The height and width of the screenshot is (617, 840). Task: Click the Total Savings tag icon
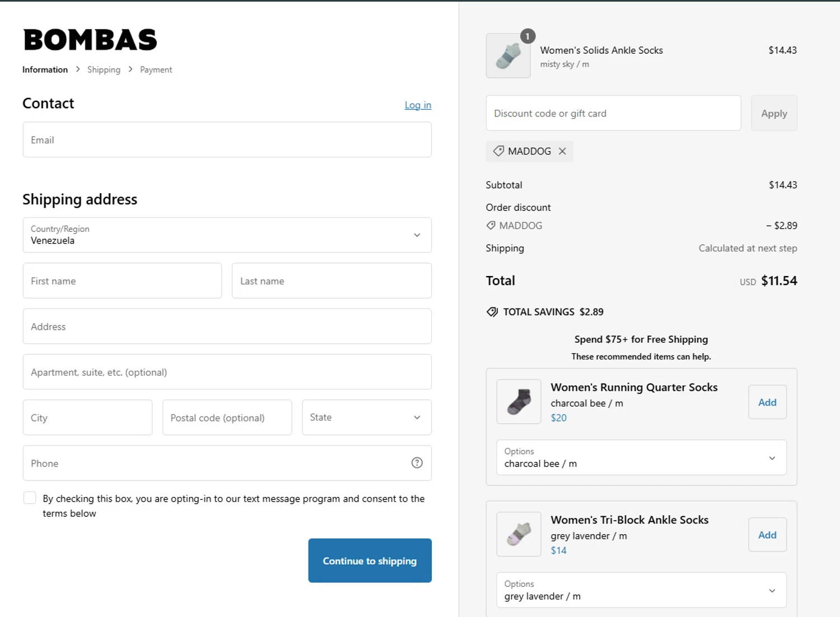(492, 312)
